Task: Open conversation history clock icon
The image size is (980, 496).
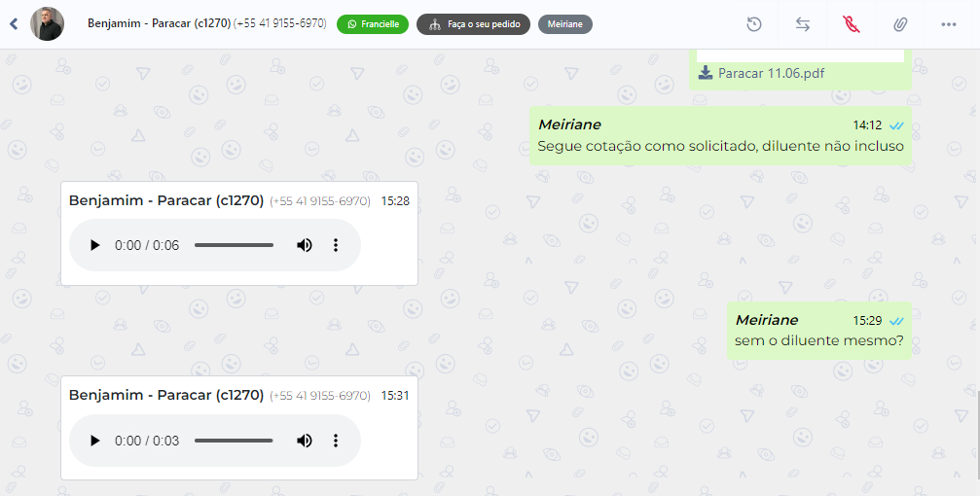Action: (x=754, y=24)
